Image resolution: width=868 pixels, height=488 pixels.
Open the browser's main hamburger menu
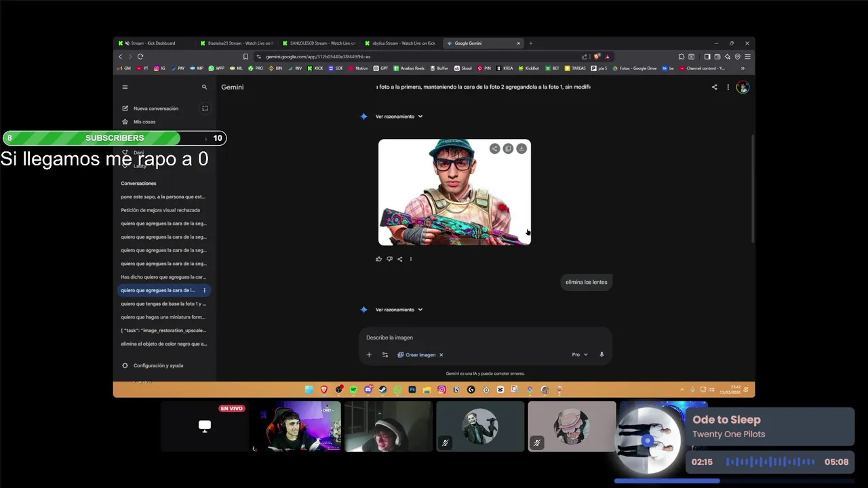747,56
